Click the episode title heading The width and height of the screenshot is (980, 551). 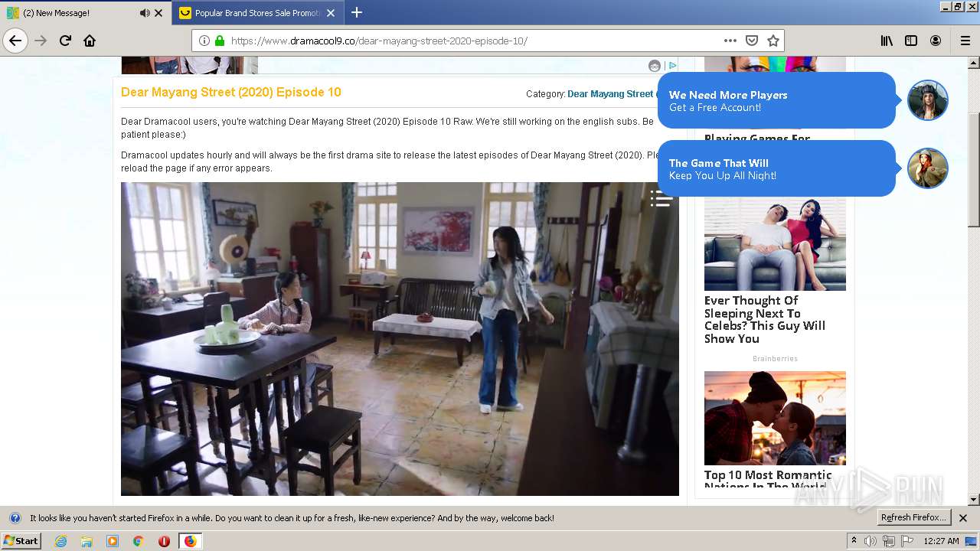231,93
